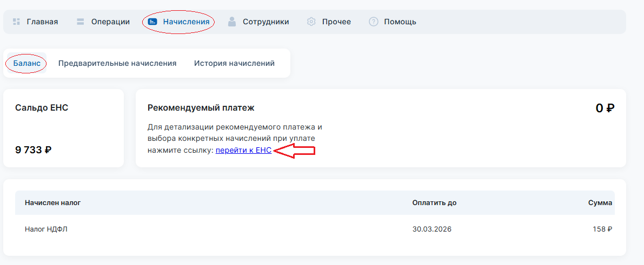644x265 pixels.
Task: Open the Сотрудники section
Action: (265, 22)
